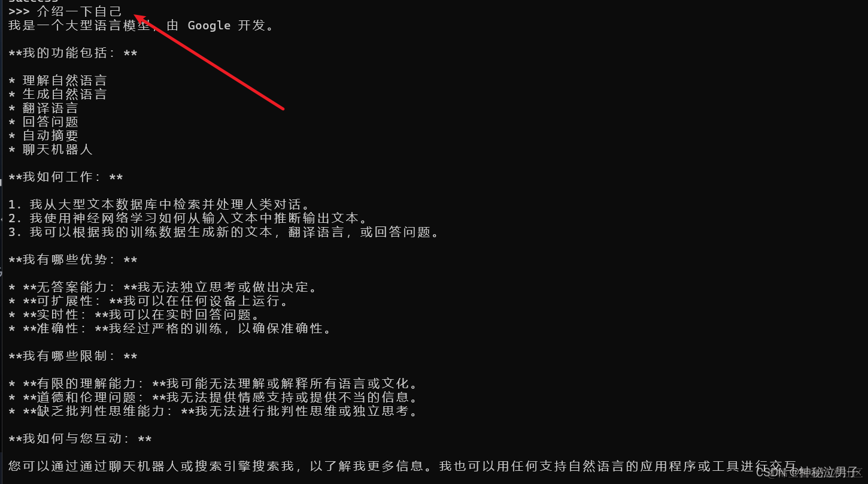Click the bullet "生成自然语言"
The width and height of the screenshot is (868, 484).
[x=57, y=94]
